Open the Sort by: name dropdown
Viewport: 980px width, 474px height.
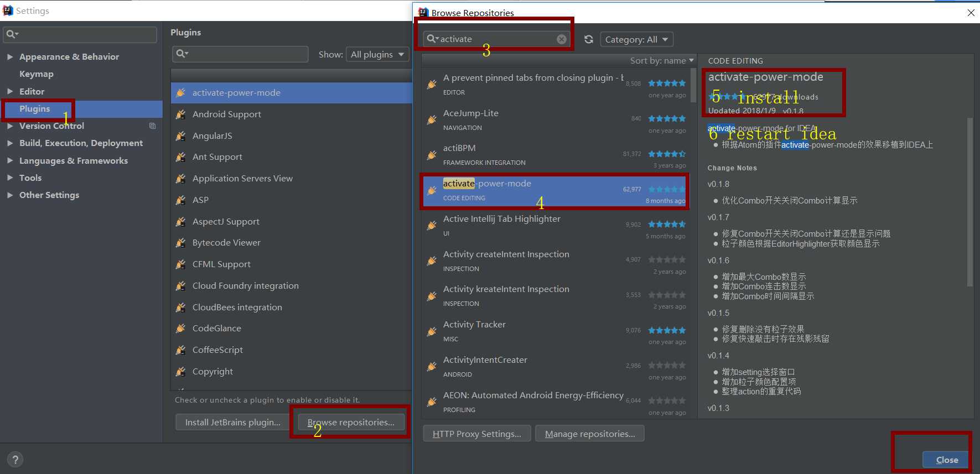click(x=661, y=60)
